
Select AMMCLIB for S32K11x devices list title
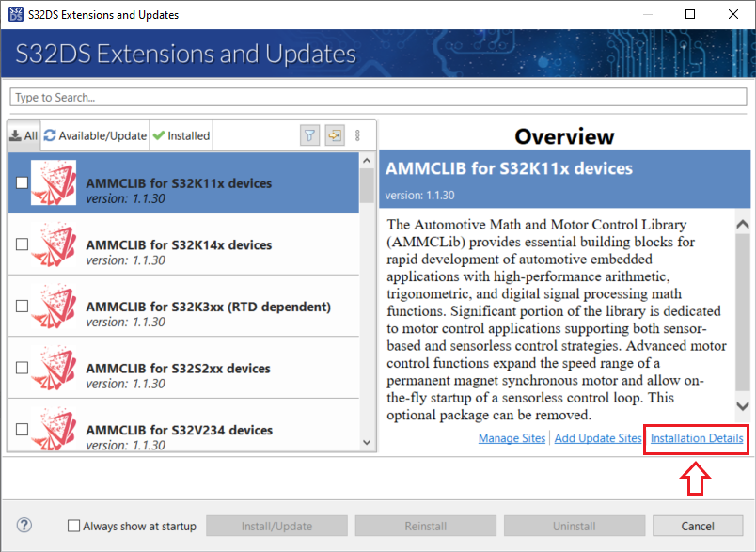click(179, 183)
